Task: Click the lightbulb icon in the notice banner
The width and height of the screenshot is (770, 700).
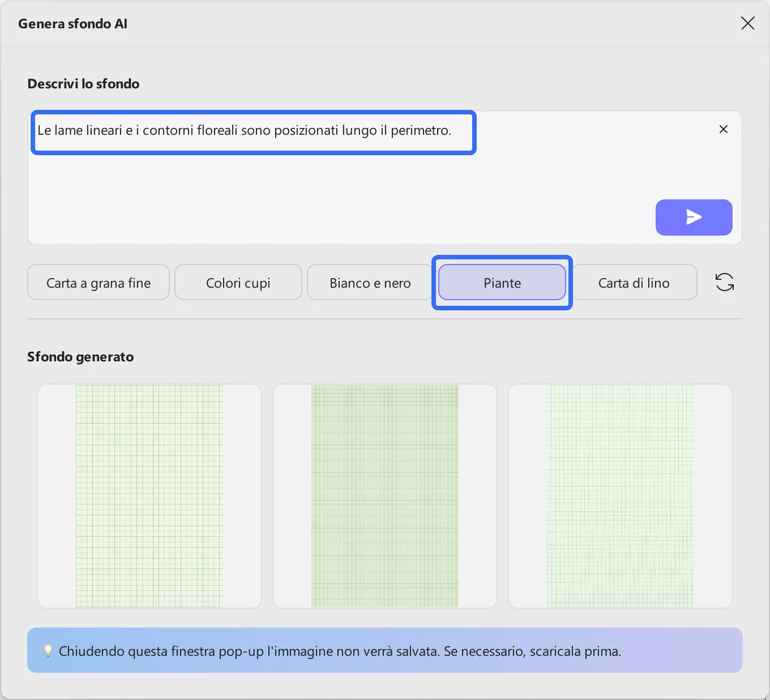Action: click(x=48, y=650)
